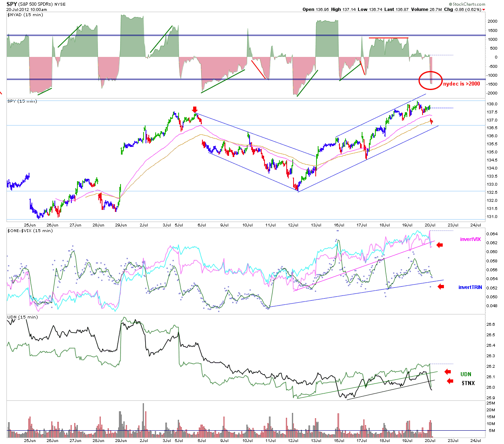Click the 13Jul date label under the SPY panel

[x=316, y=225]
